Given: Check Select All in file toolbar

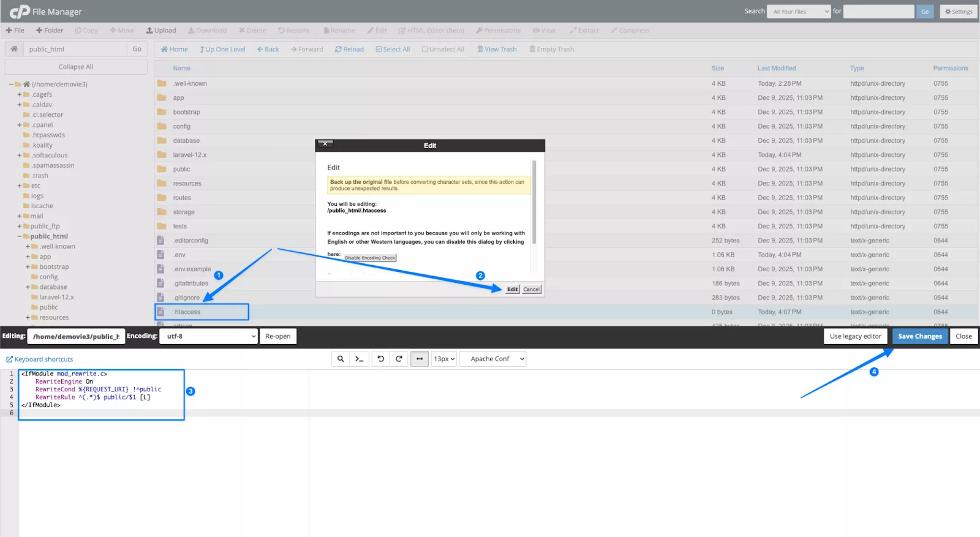Looking at the screenshot, I should [393, 49].
